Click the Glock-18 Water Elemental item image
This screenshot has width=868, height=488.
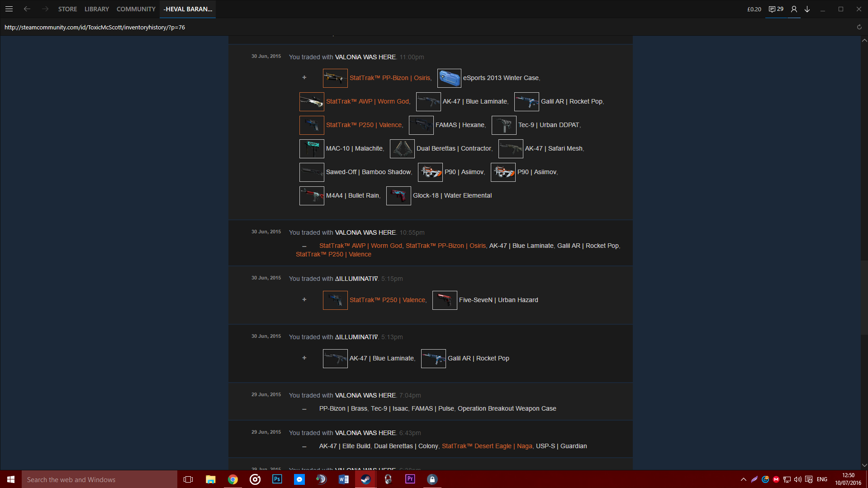pos(398,196)
